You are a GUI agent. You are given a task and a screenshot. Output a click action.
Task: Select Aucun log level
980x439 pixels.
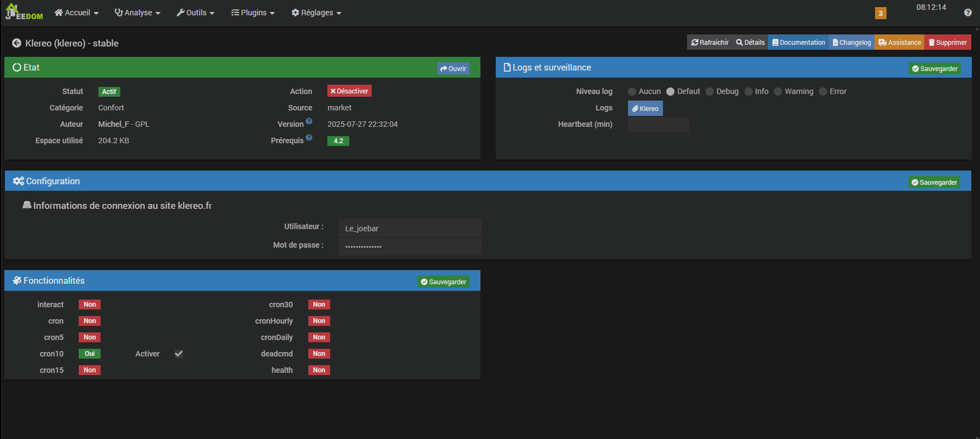[632, 92]
